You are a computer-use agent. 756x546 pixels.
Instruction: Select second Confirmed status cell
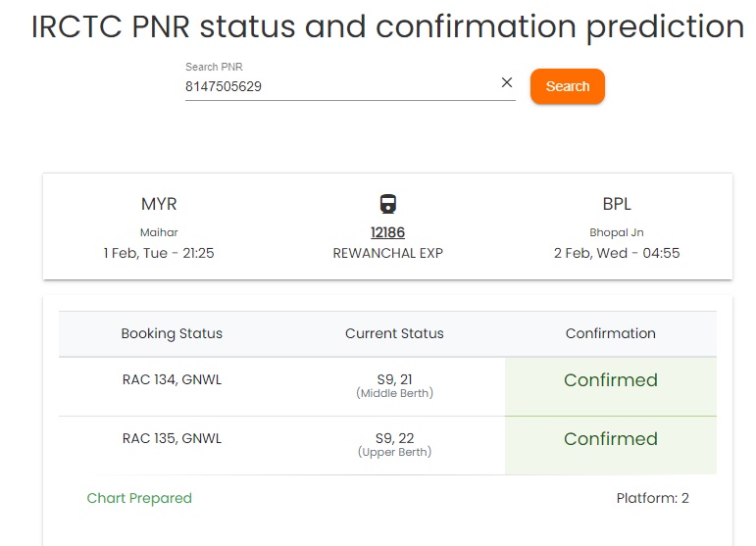click(x=610, y=439)
